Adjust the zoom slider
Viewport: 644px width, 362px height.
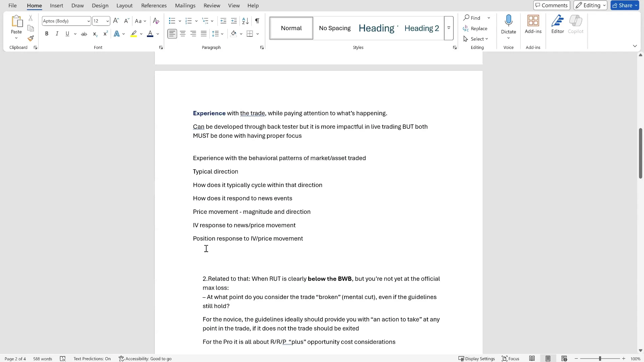pyautogui.click(x=600, y=359)
